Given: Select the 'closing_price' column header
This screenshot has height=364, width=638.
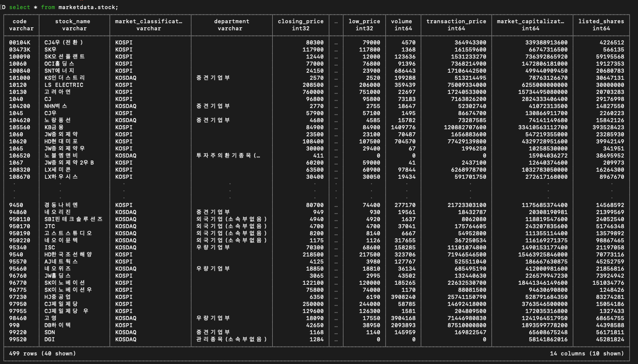Looking at the screenshot, I should point(301,21).
